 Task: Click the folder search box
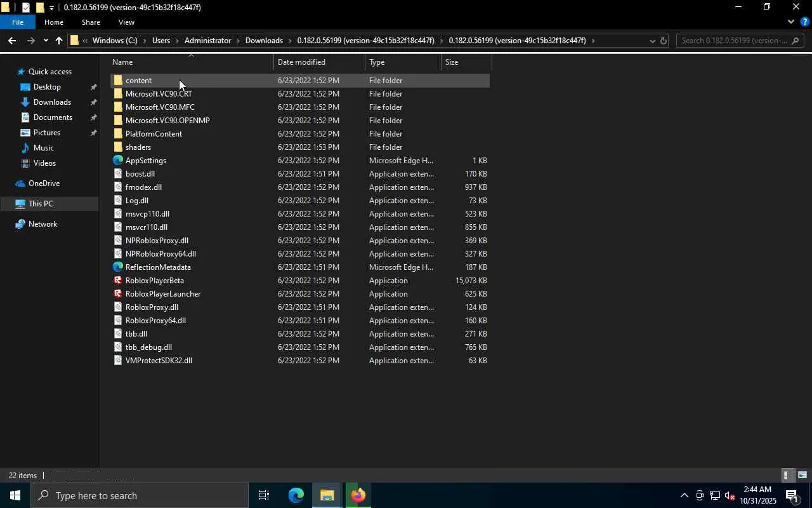pos(740,41)
